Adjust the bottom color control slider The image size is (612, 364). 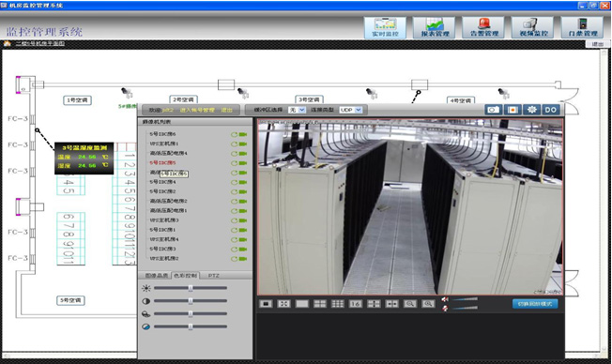point(191,326)
